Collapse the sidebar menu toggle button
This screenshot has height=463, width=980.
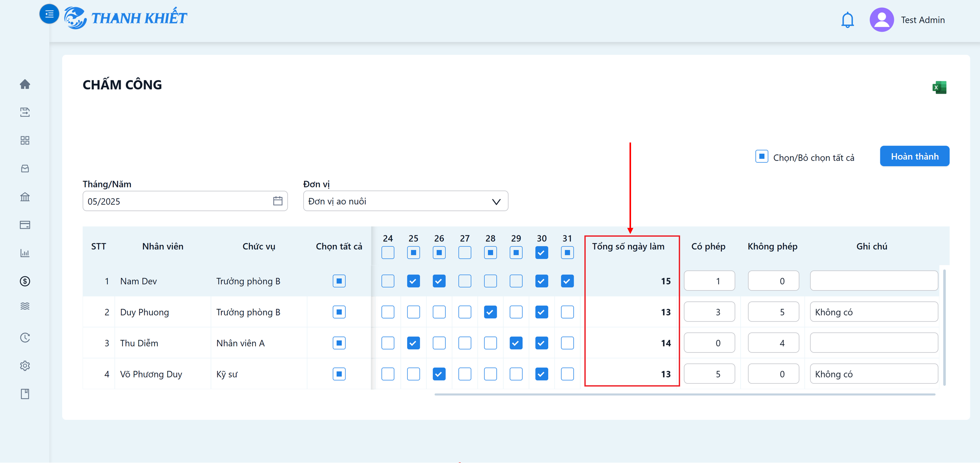(49, 14)
